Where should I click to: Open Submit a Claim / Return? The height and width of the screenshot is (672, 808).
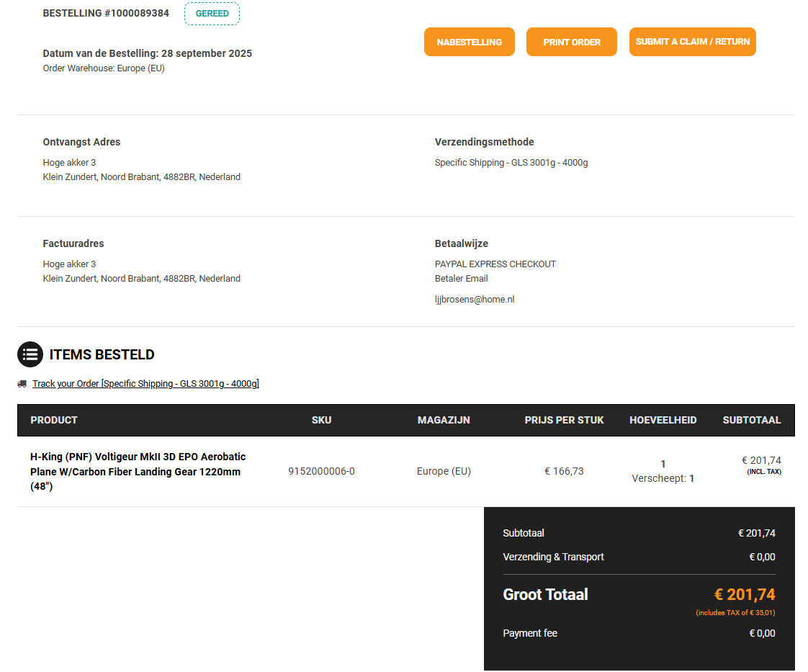[x=692, y=42]
